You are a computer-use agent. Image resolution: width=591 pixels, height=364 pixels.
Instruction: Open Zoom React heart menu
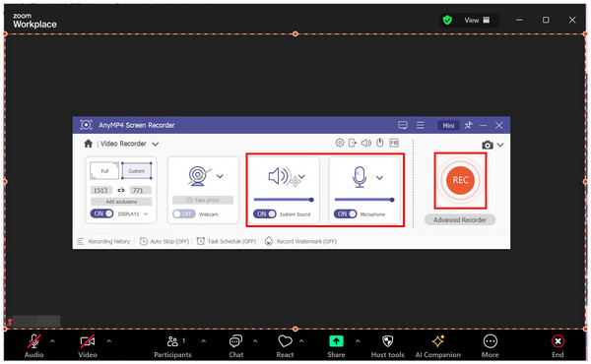pyautogui.click(x=285, y=346)
